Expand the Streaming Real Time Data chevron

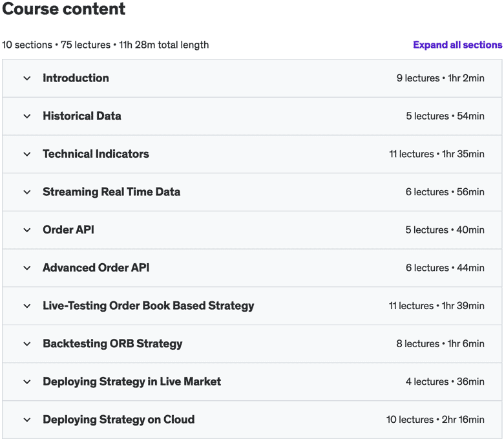click(x=27, y=192)
